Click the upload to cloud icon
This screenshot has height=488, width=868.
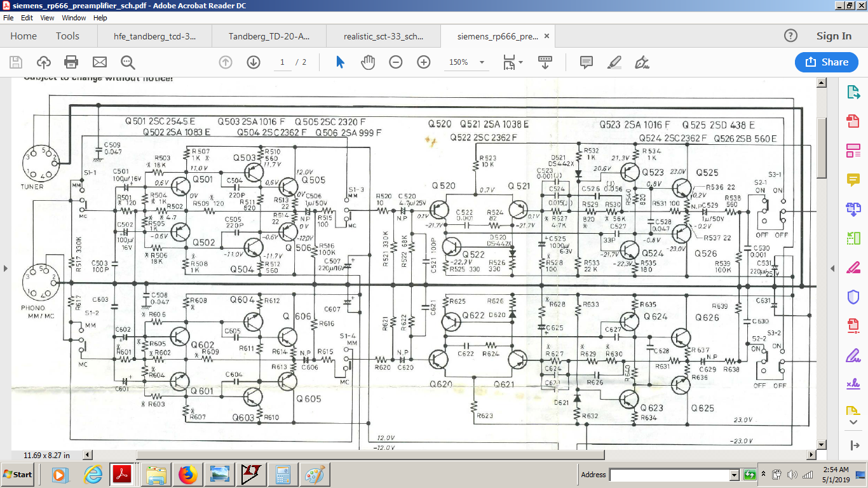(x=44, y=62)
